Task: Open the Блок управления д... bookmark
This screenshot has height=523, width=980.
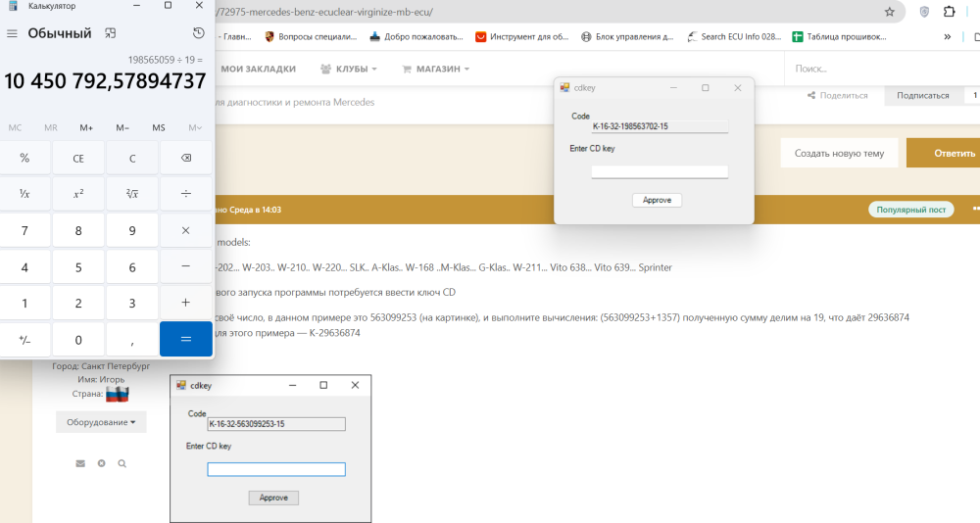Action: pos(627,37)
